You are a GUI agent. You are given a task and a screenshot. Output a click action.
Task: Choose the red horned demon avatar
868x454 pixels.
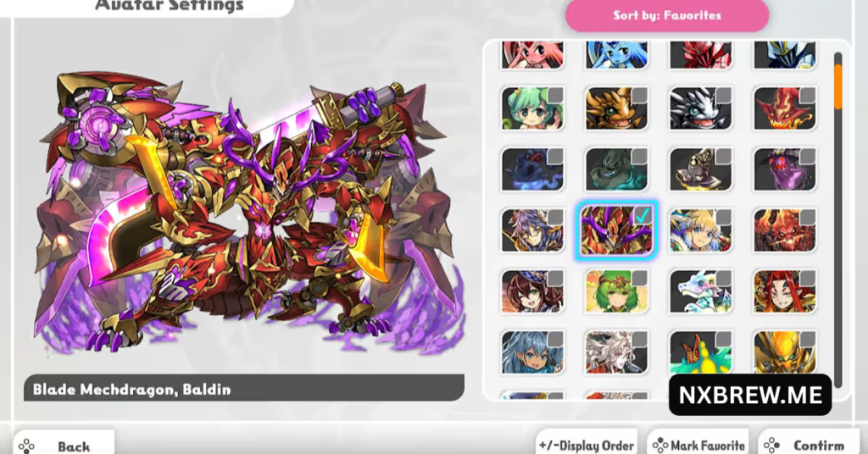(785, 230)
